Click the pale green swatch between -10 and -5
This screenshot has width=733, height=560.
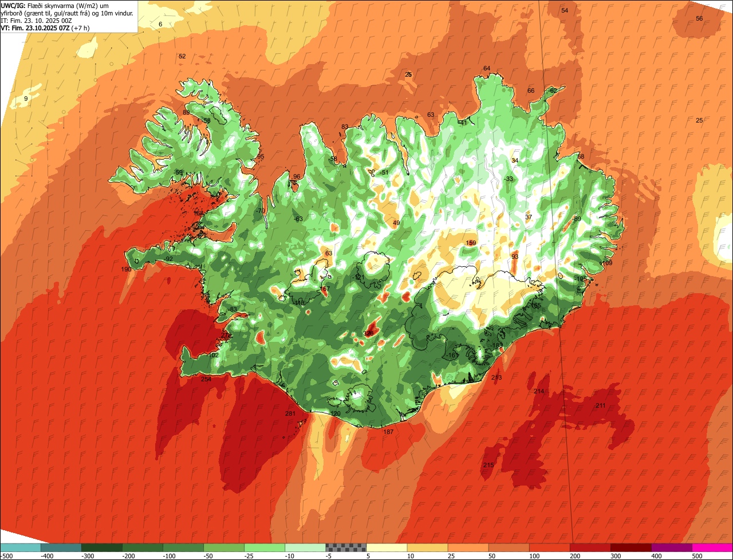tap(305, 547)
